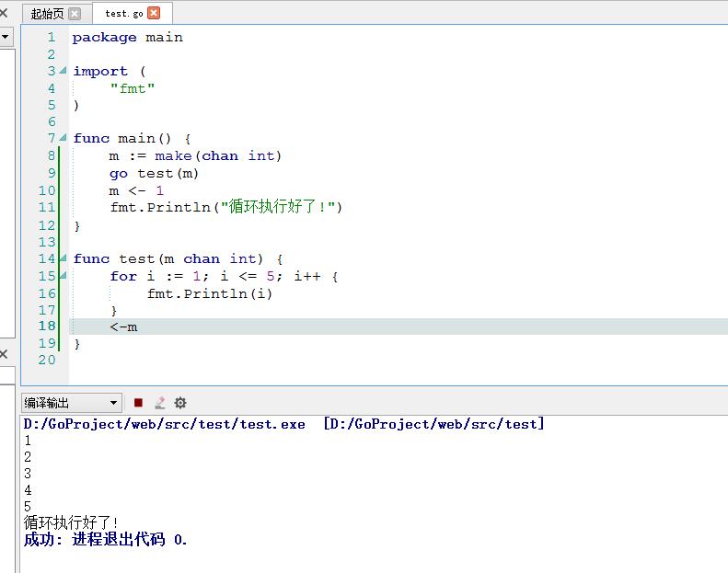Close the test.go tab
This screenshot has width=728, height=573.
154,13
